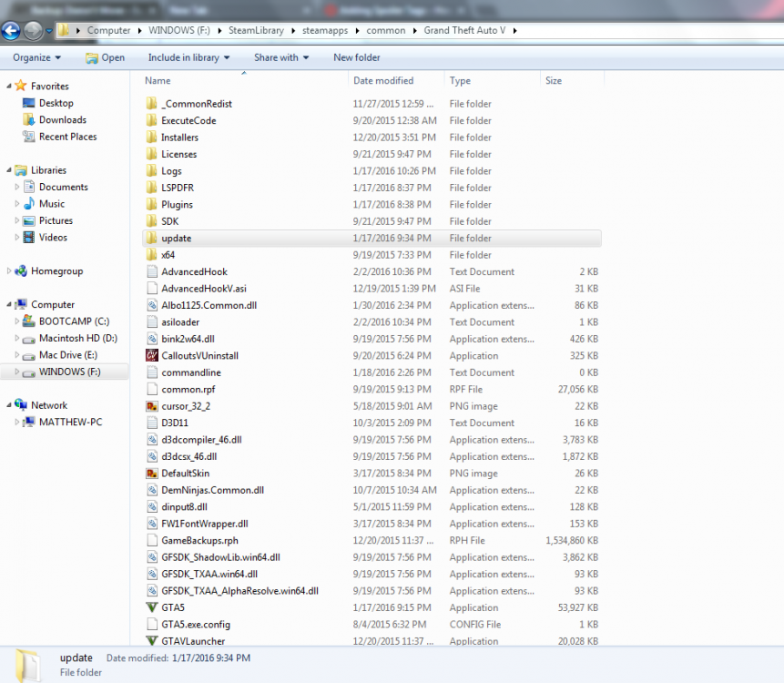Select the bink2w64.dll file icon

(152, 339)
